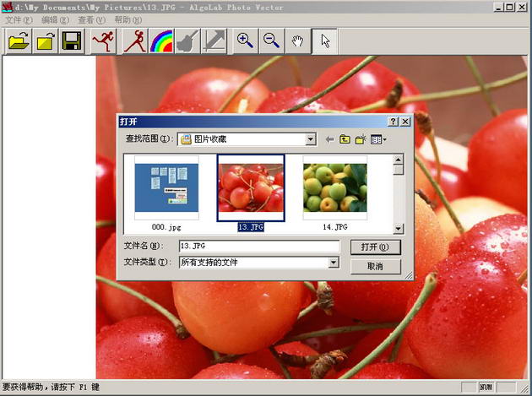Click the file list scrollbar thumb

pyautogui.click(x=399, y=170)
